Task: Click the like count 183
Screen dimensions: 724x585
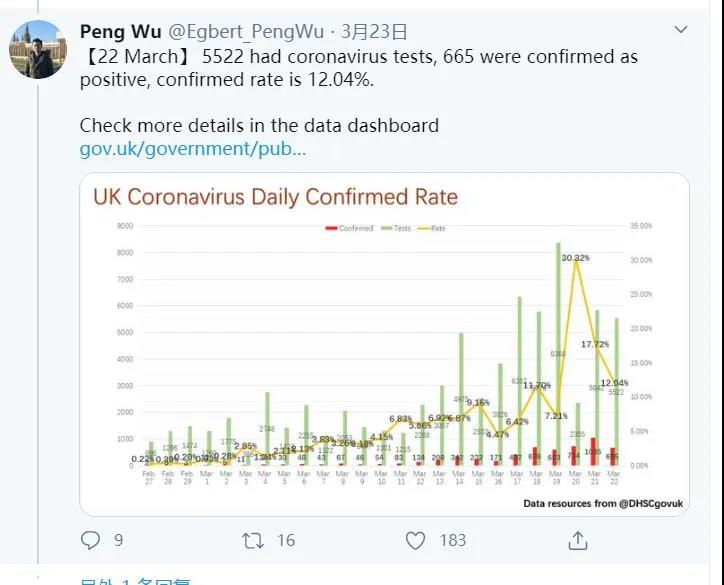Action: click(x=452, y=540)
